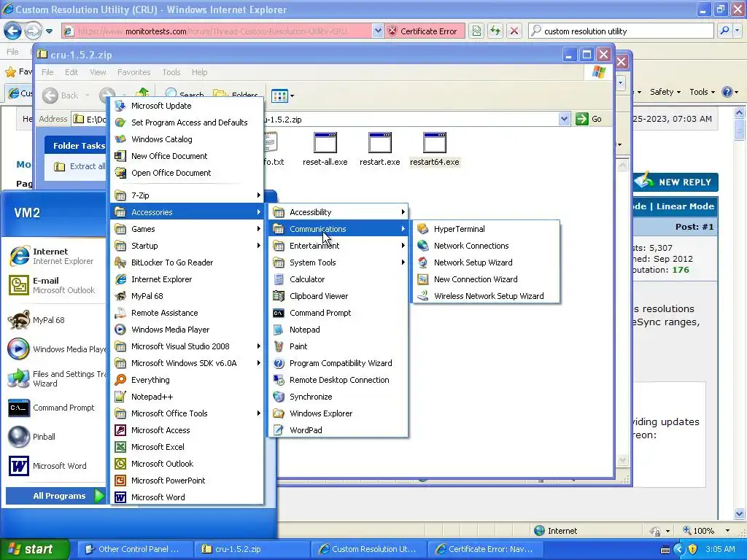Open Microsoft Outlook from the All Programs list
This screenshot has width=747, height=560.
pos(187,463)
